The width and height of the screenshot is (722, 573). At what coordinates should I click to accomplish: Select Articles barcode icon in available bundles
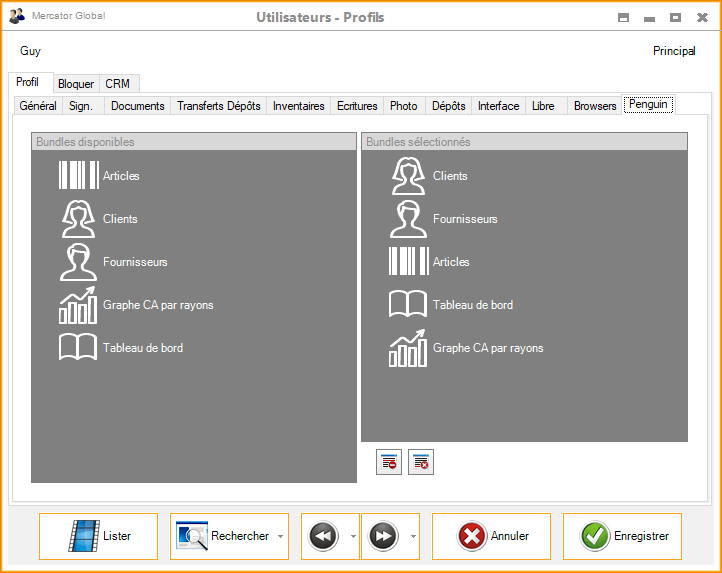[x=78, y=176]
